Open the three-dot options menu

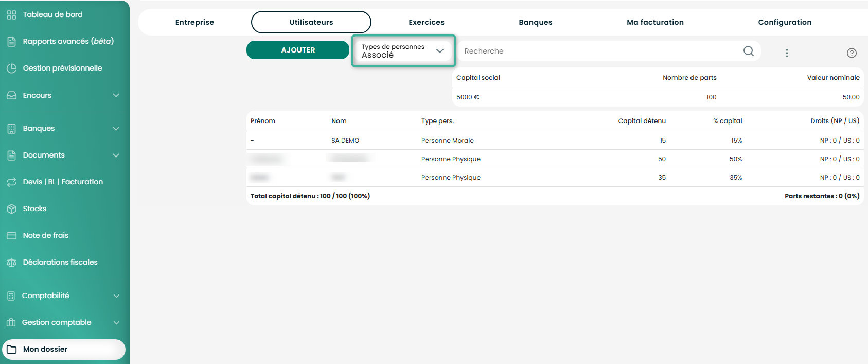click(787, 53)
